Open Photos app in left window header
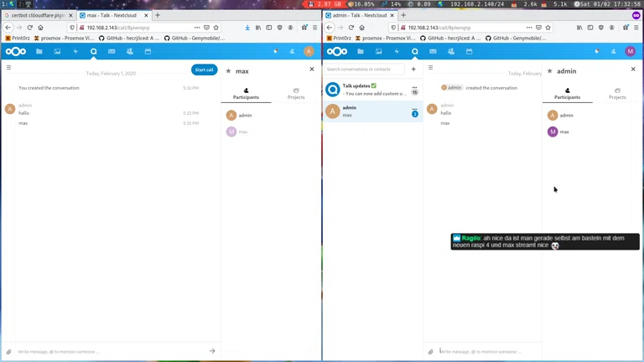Viewport: 644px width, 362px height. (57, 51)
